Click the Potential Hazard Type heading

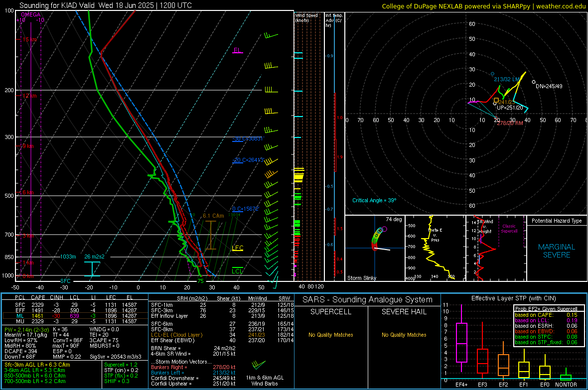click(x=557, y=221)
